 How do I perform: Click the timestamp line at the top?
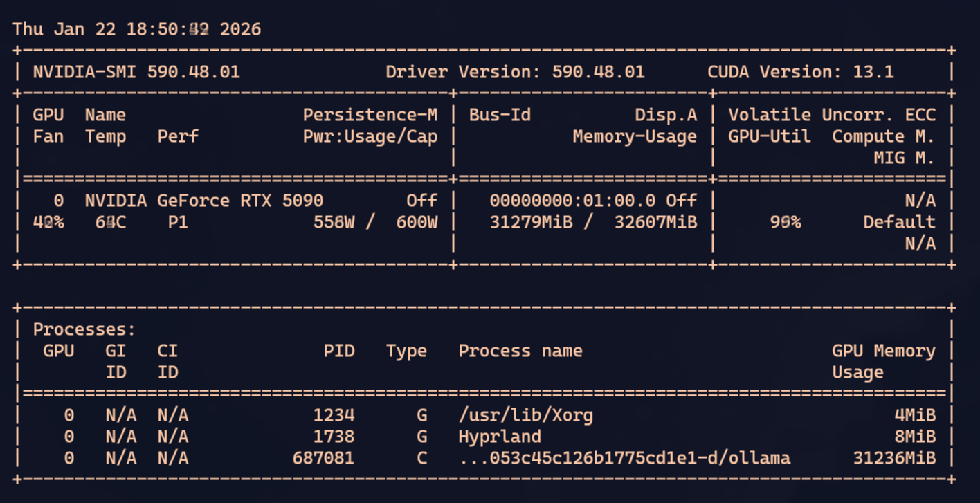[136, 29]
